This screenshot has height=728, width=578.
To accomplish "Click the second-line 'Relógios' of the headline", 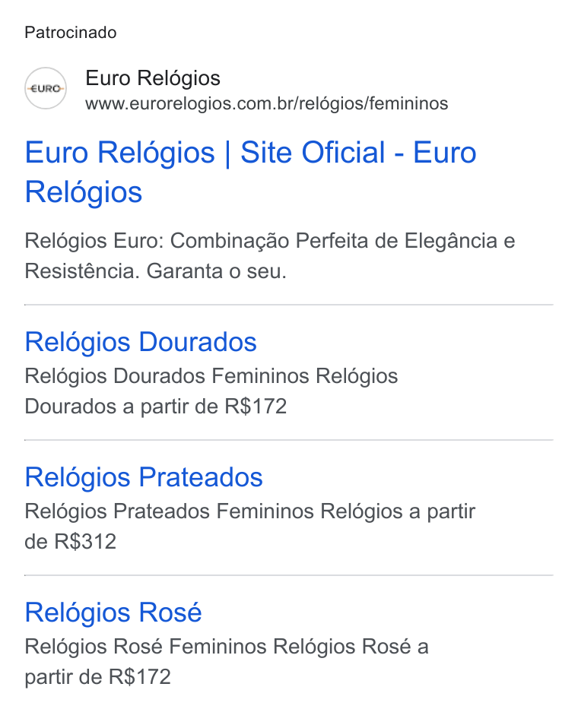I will coord(83,192).
